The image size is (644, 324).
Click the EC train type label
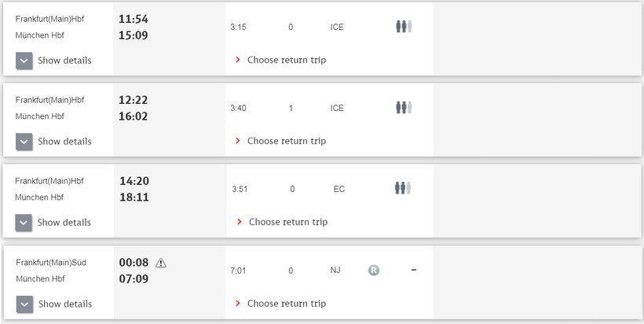coord(339,189)
